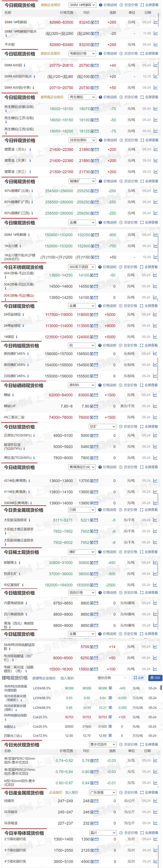Open 废铜企业报价 link
Image resolution: width=163 pixels, height=868 pixels.
click(x=51, y=5)
